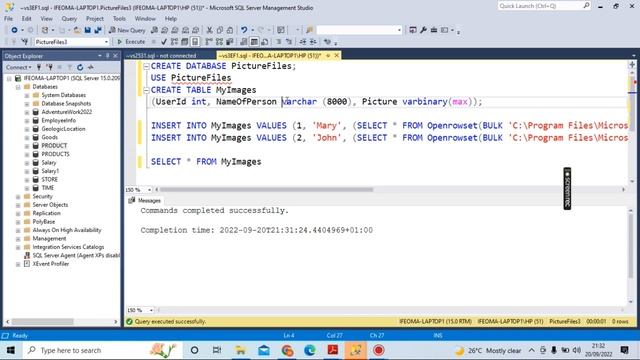Screen dimensions: 640x360
Task: Toggle Results to Grid
Action: point(254,42)
